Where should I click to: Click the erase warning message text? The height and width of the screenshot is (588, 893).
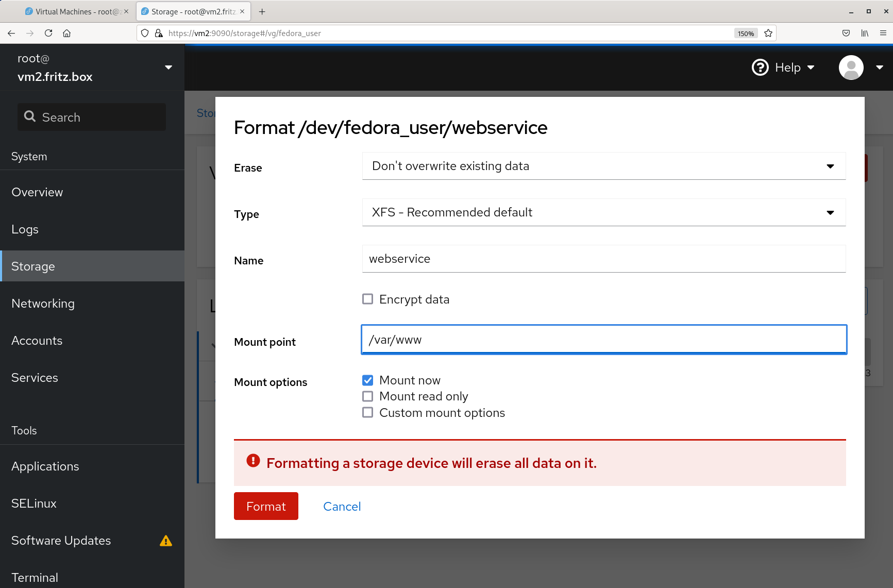coord(431,463)
